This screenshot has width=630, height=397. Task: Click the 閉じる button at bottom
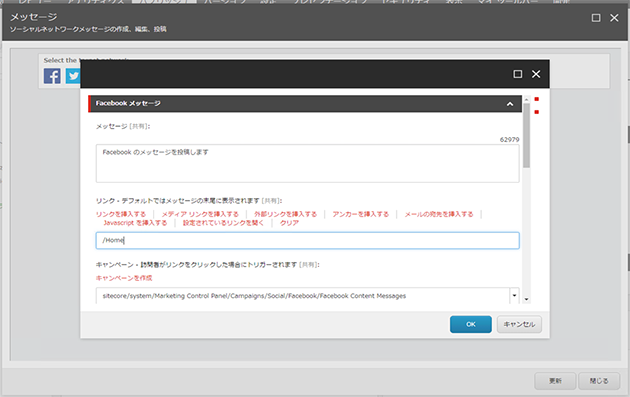(599, 381)
